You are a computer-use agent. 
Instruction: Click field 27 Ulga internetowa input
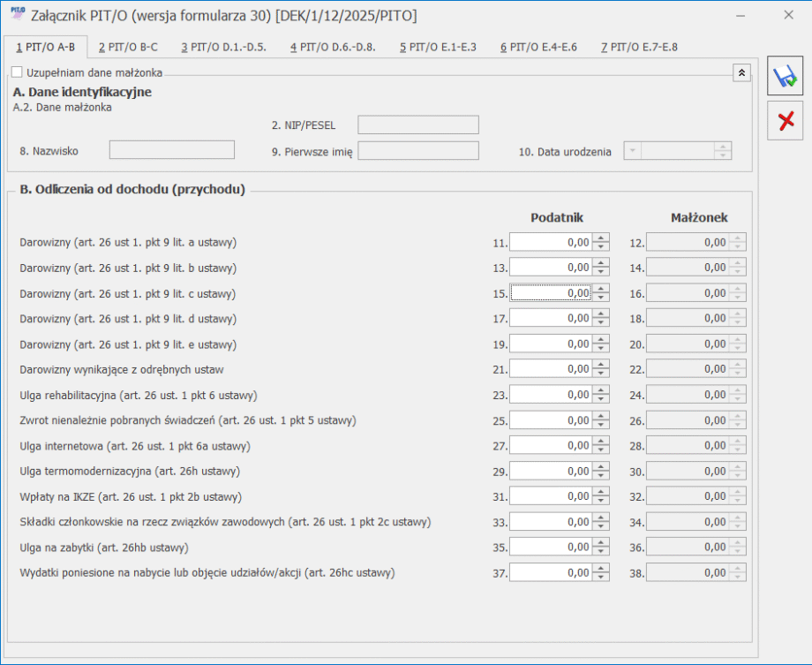[551, 446]
